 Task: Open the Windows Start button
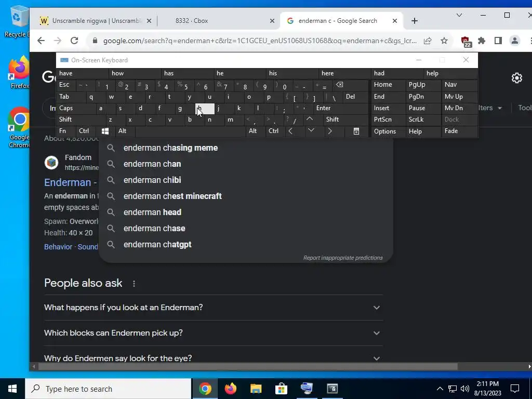click(x=12, y=389)
